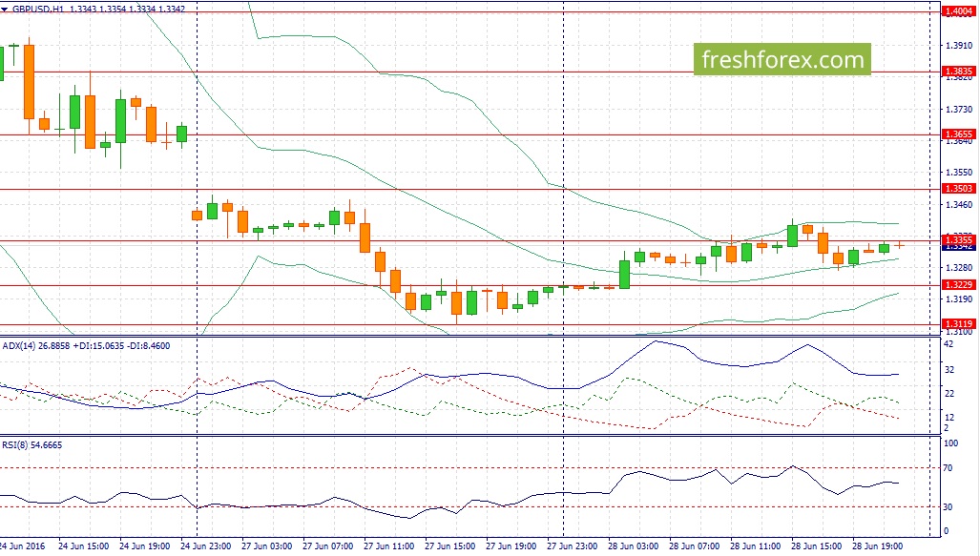
Task: Select the 1.3229 support price tag
Action: coord(957,284)
